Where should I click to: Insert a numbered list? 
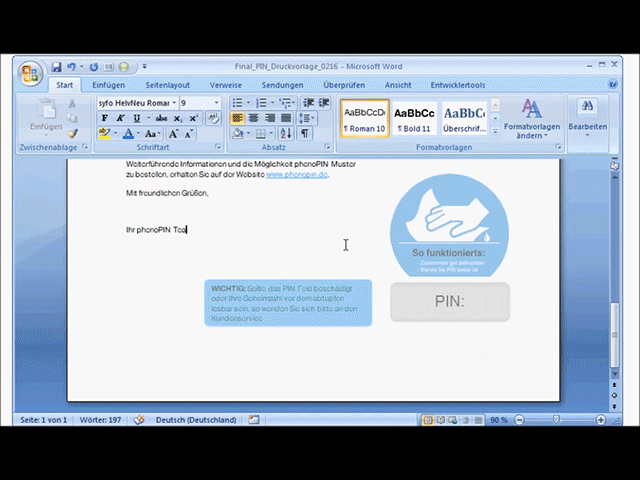pos(261,103)
